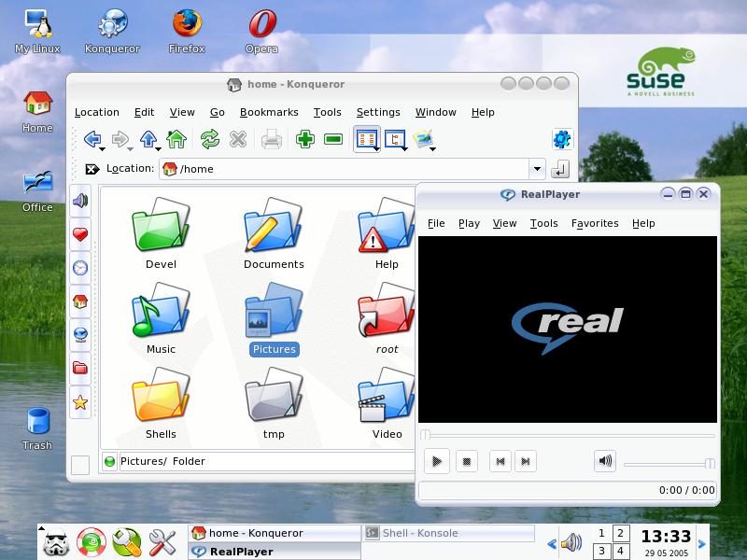Screen dimensions: 747x560
Task: Open Konqueror Window menu
Action: (x=436, y=112)
